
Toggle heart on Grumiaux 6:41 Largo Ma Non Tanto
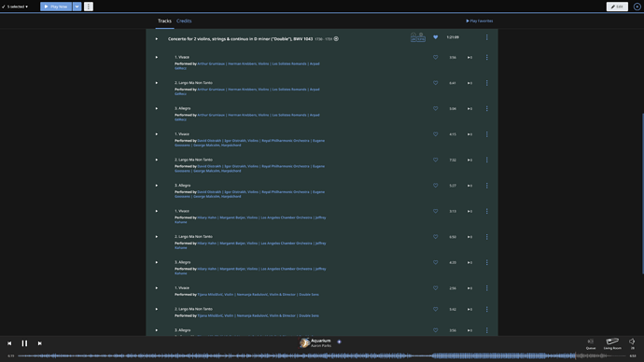[435, 83]
